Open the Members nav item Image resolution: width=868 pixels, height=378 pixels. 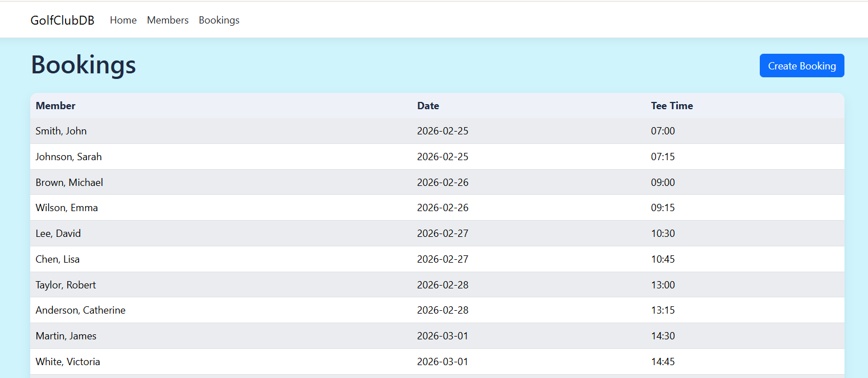tap(168, 20)
